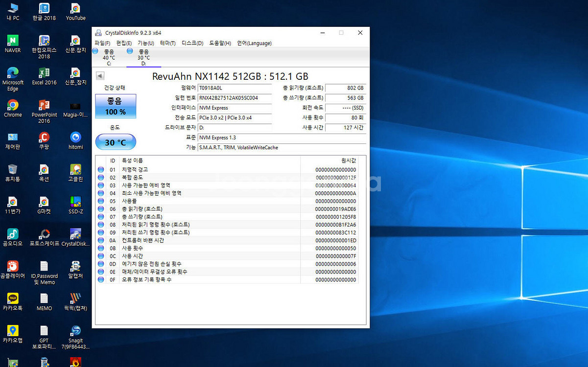Open the G마켓 desktop shortcut

tap(44, 205)
